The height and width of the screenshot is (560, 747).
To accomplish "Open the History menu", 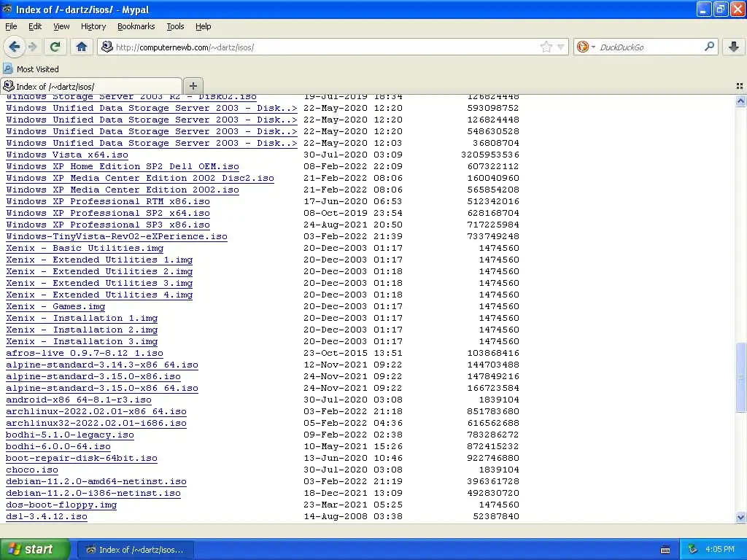I will [93, 26].
